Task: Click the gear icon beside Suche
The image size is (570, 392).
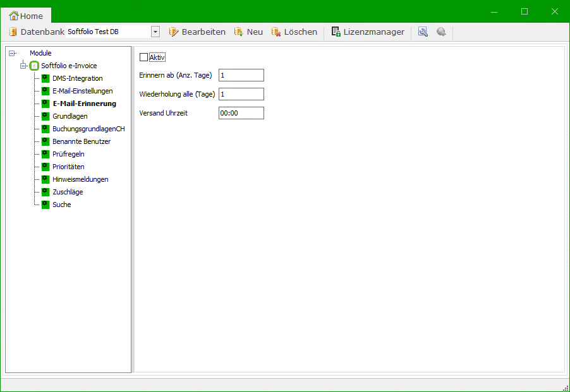Action: [x=45, y=205]
